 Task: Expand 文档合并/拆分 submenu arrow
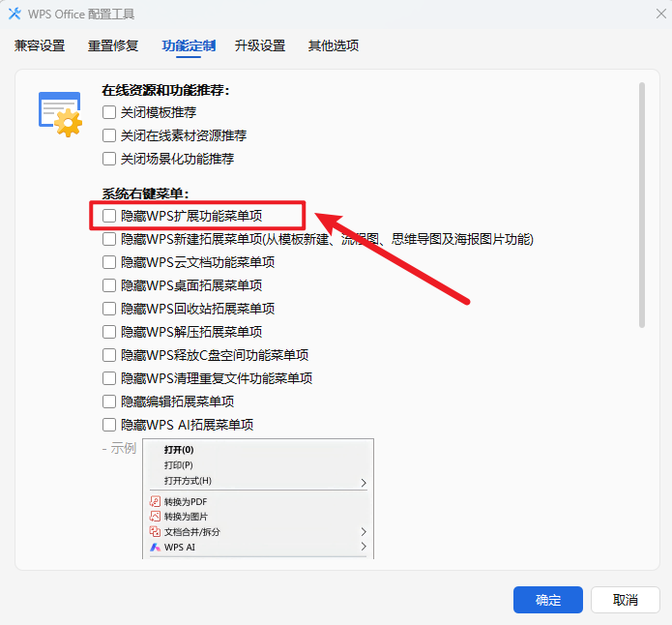click(364, 531)
